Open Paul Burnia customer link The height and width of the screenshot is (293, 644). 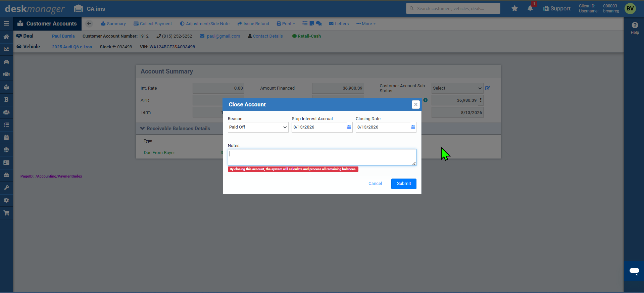[63, 36]
